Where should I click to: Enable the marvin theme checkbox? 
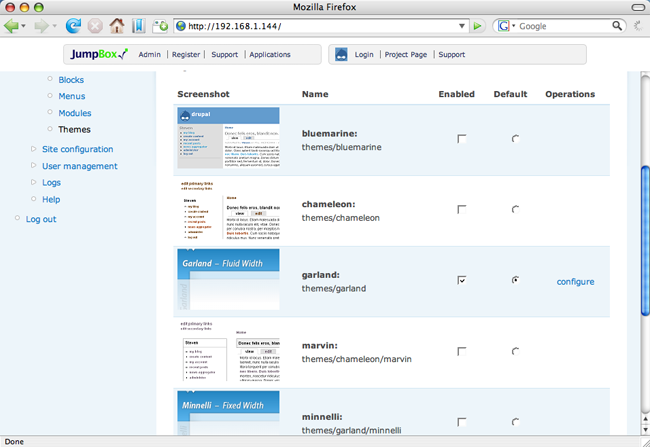461,351
